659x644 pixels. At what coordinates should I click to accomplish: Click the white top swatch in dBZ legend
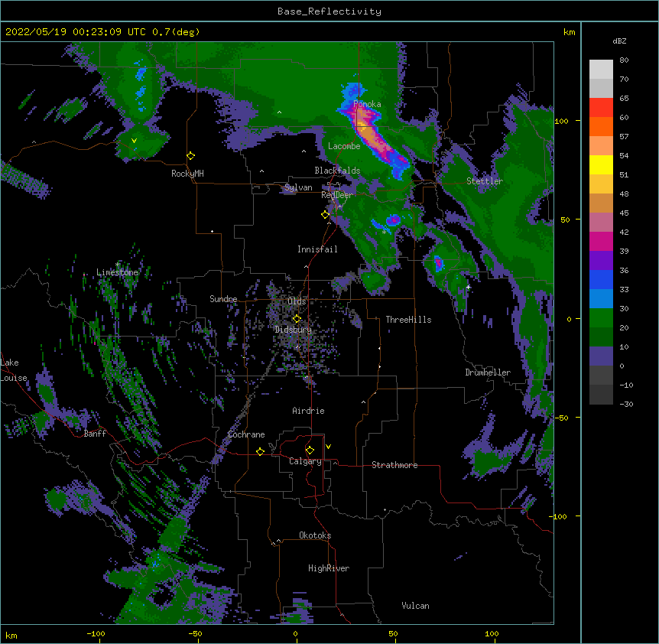(x=601, y=70)
